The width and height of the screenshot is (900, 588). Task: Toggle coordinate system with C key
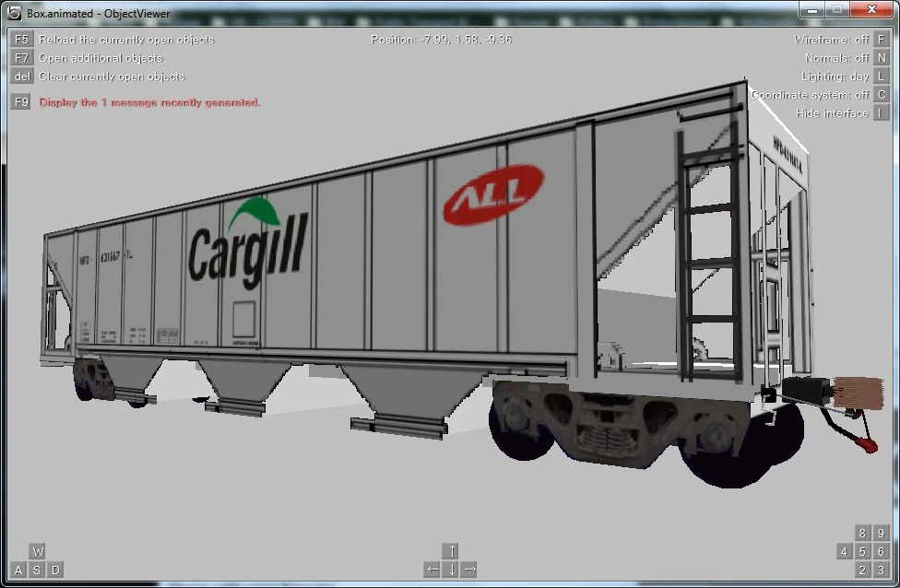point(881,95)
